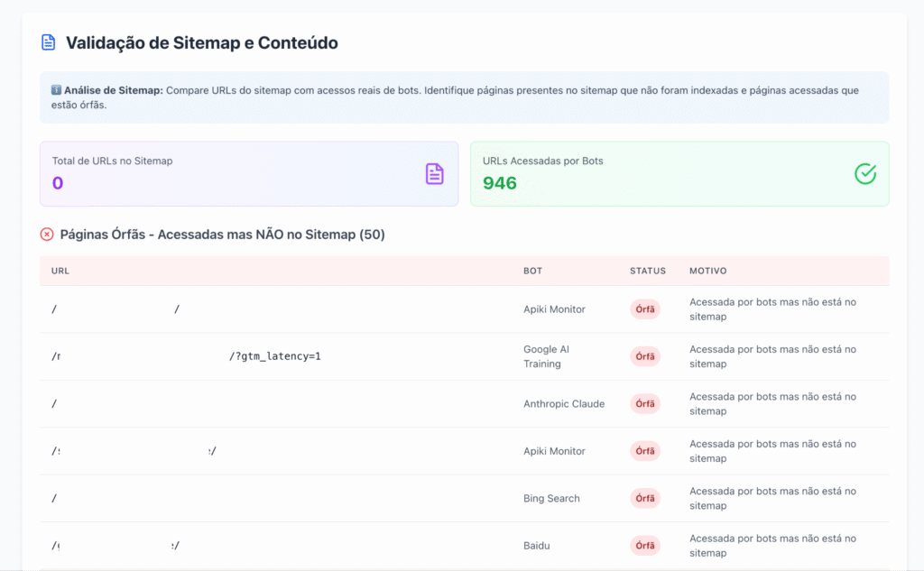The image size is (924, 571).
Task: Click the URL containing ?gtm_latency=1
Action: pos(186,356)
